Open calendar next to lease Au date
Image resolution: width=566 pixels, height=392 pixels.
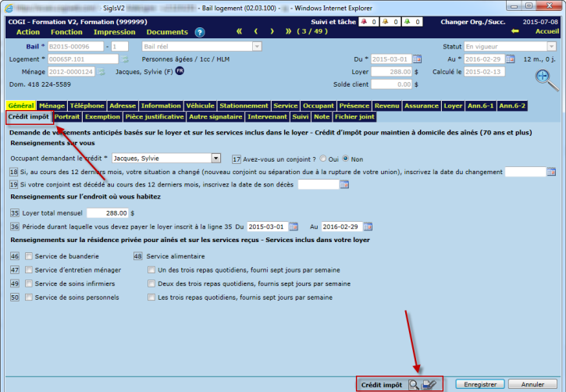(509, 59)
